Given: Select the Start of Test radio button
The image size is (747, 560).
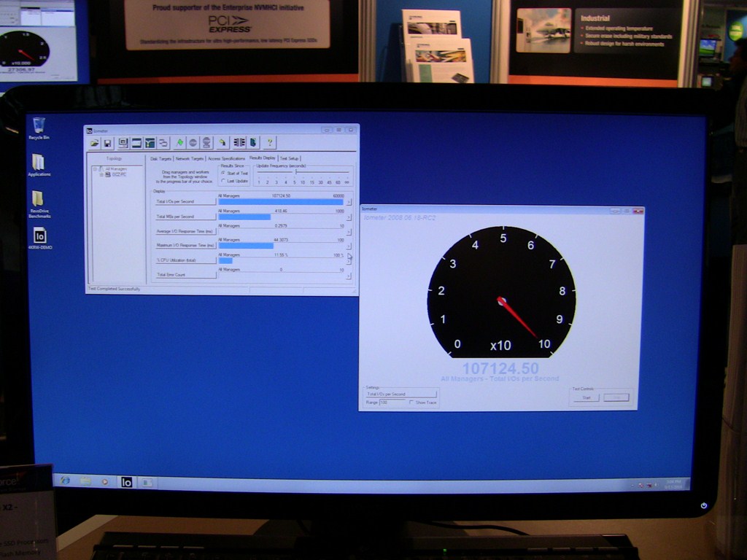Looking at the screenshot, I should [x=222, y=173].
